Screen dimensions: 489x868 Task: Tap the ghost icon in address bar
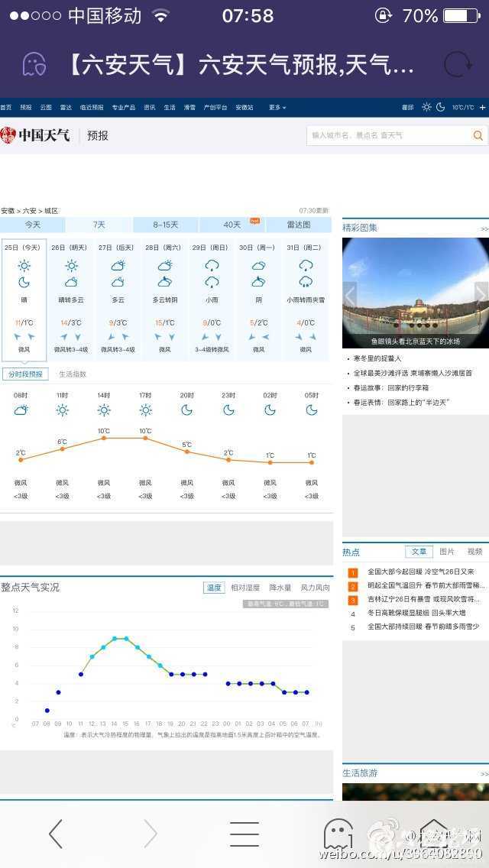click(34, 65)
